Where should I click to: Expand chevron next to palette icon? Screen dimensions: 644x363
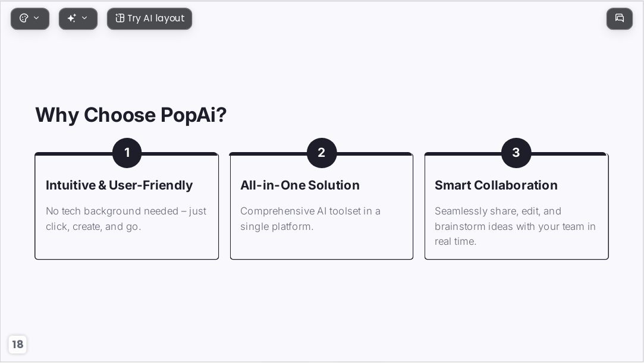[x=36, y=18]
